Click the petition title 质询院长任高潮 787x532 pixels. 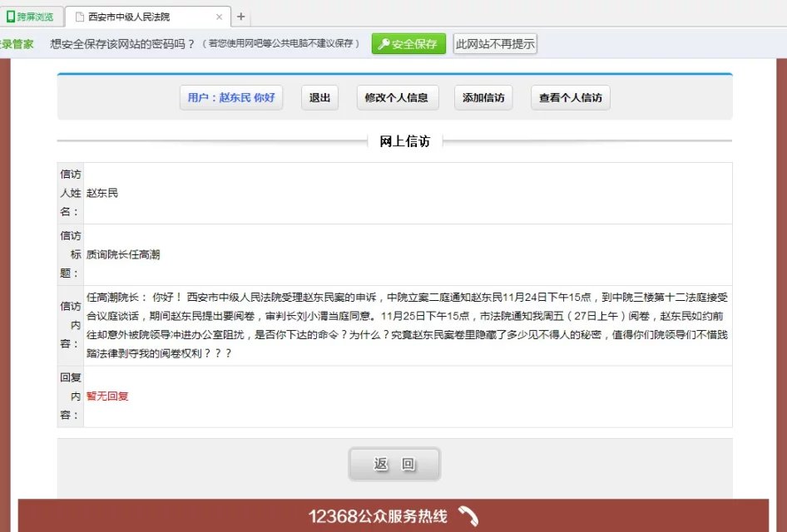point(123,255)
